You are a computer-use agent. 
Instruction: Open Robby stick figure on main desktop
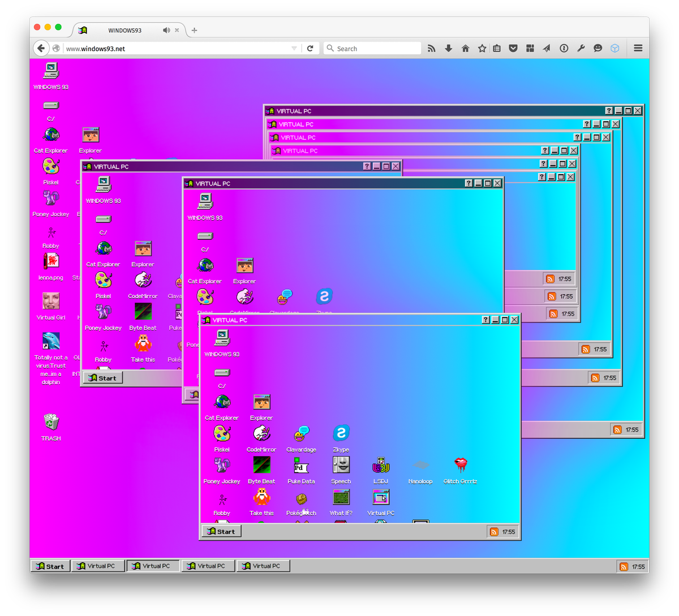click(x=51, y=232)
